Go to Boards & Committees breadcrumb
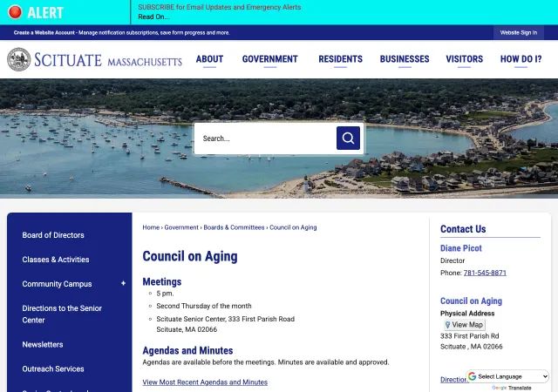This screenshot has width=558, height=392. pyautogui.click(x=234, y=227)
